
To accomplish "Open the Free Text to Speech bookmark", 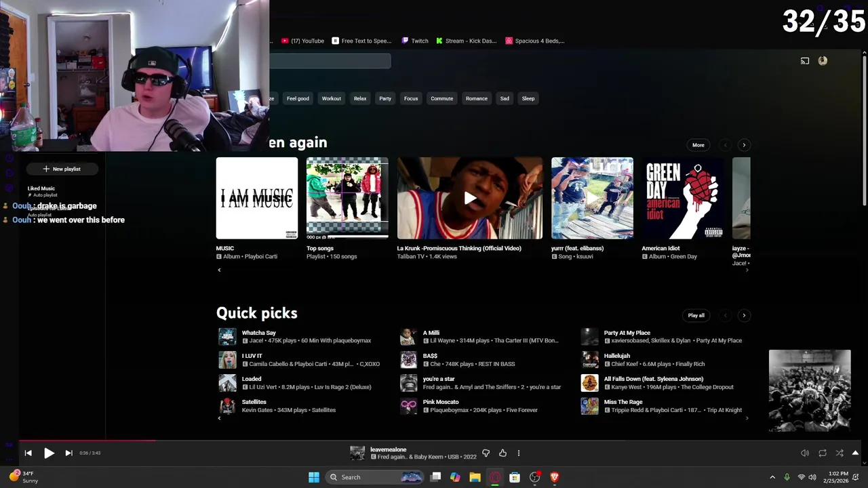I will tap(361, 41).
